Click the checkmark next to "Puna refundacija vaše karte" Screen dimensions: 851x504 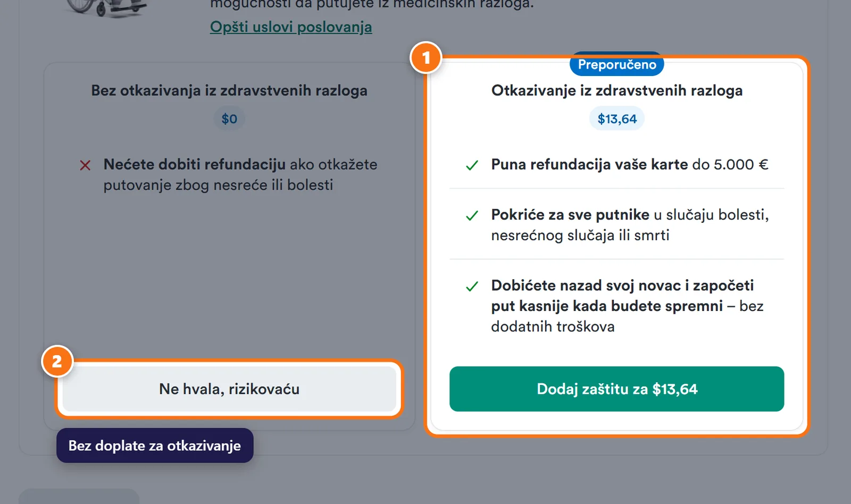(472, 165)
